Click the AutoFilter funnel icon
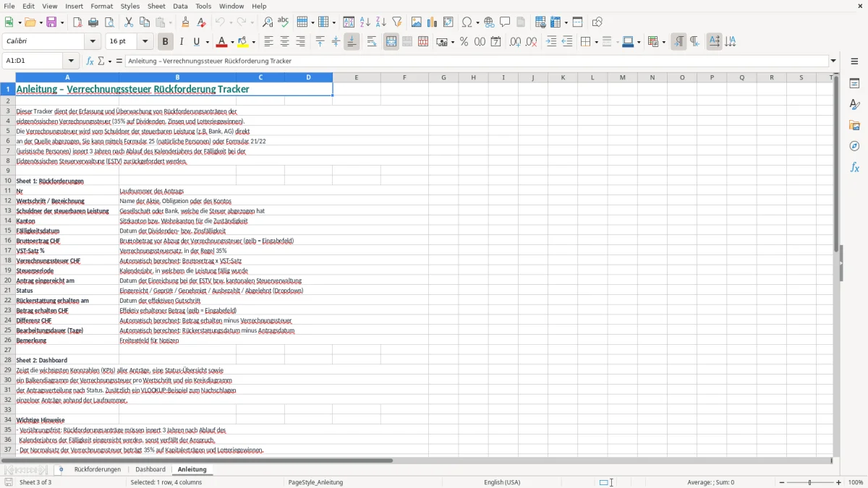 pyautogui.click(x=397, y=22)
